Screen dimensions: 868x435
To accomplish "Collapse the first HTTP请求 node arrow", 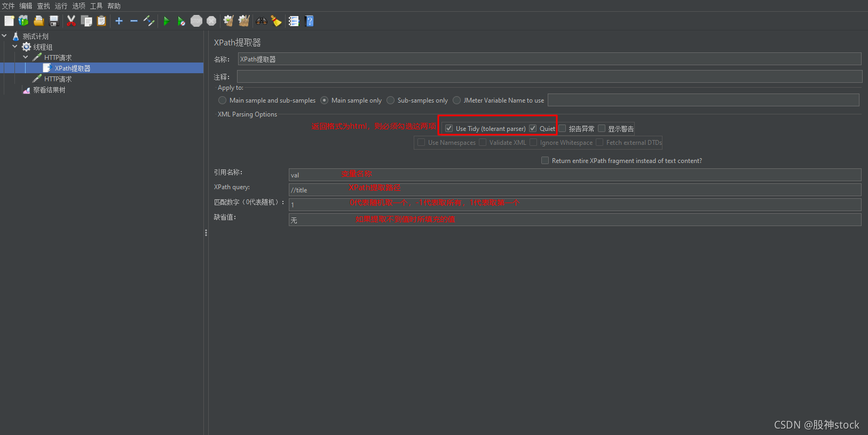I will click(26, 57).
